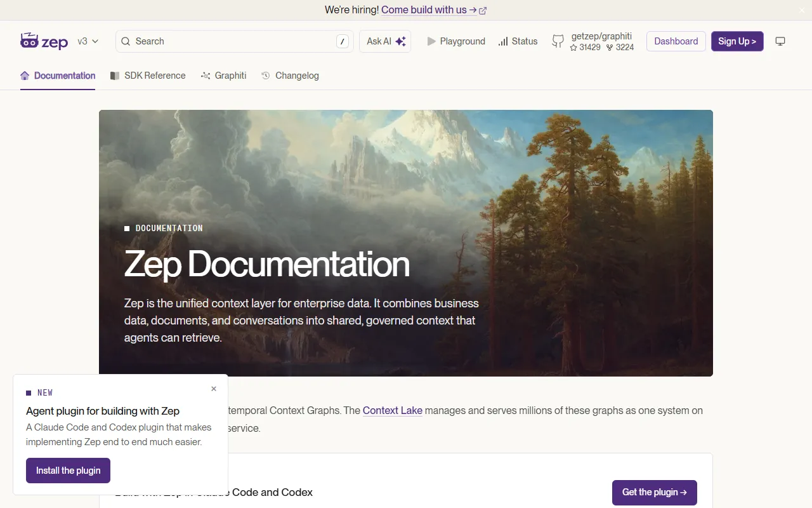The height and width of the screenshot is (508, 812).
Task: Click the Get the plugin button
Action: [x=655, y=492]
